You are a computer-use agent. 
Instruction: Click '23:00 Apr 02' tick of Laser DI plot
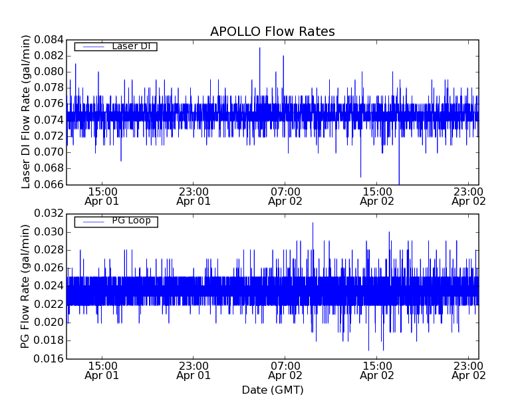(469, 197)
